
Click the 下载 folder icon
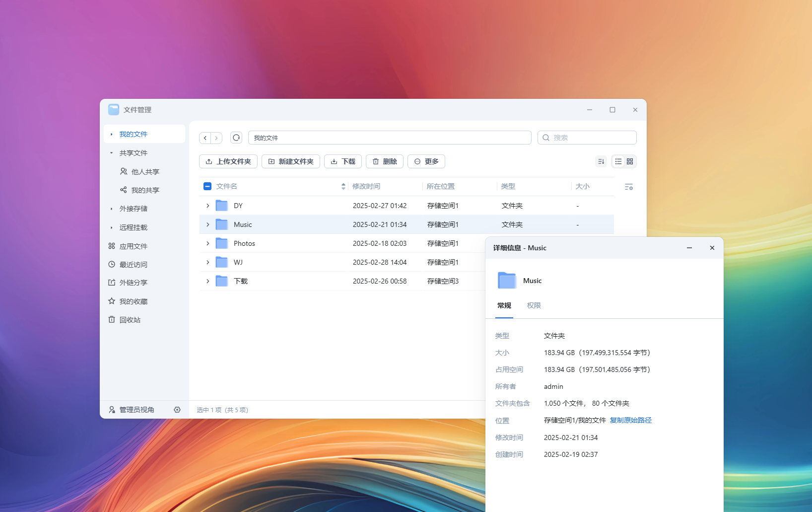pos(222,281)
